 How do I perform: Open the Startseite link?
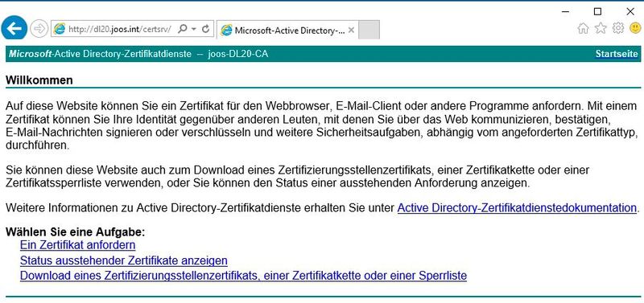click(617, 54)
